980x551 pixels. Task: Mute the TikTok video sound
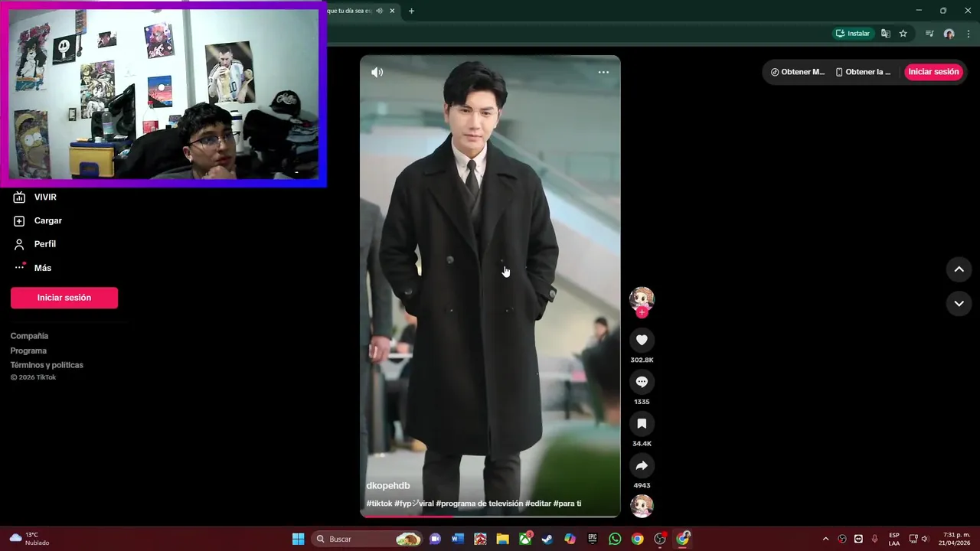[377, 73]
